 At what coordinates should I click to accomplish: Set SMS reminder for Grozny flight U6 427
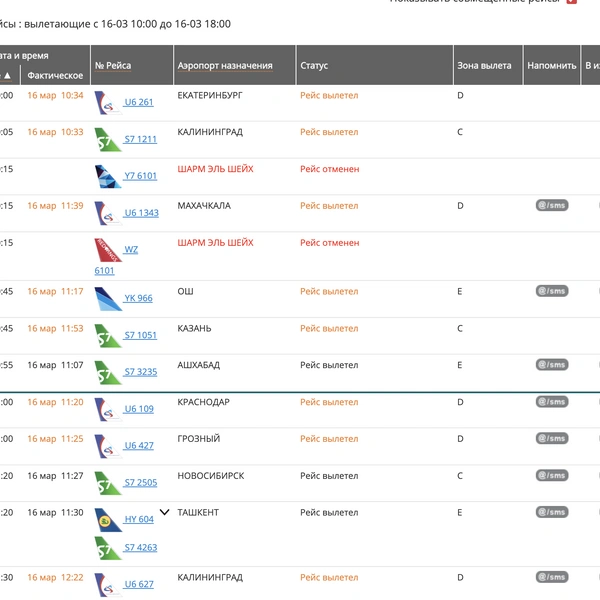click(552, 439)
